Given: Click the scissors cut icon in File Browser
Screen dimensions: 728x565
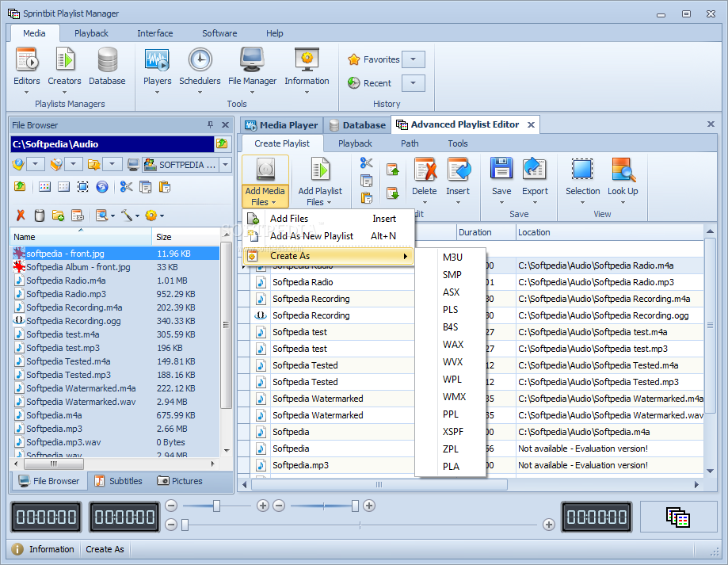Looking at the screenshot, I should (126, 187).
